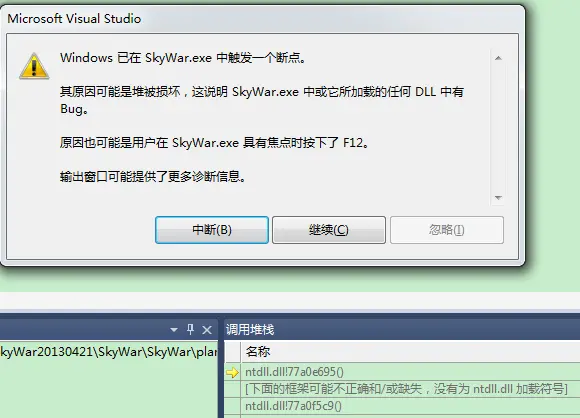
Task: Close the left docked panel with X
Action: pos(207,330)
